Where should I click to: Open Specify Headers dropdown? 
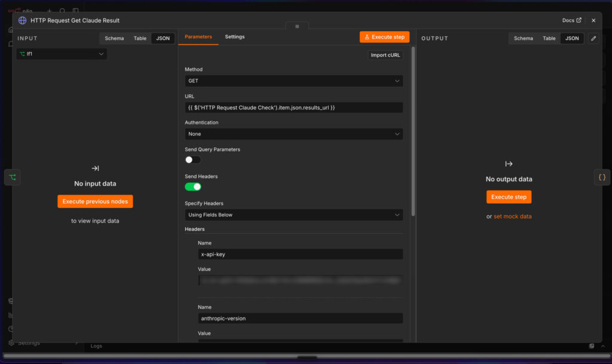(x=293, y=215)
